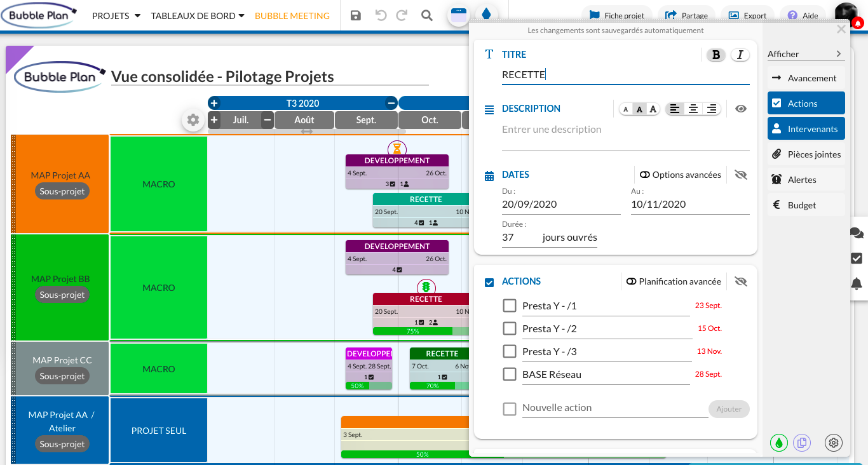
Task: Check the BASE Réseau action
Action: (x=510, y=374)
